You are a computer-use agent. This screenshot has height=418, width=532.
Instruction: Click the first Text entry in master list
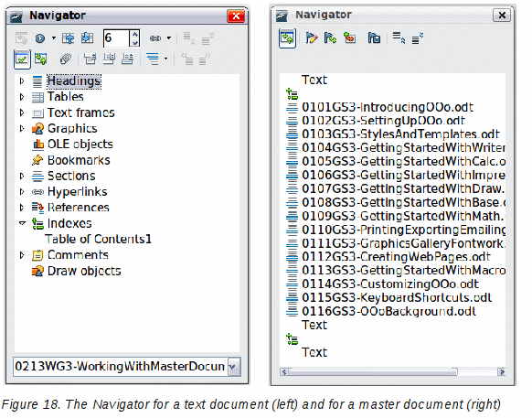click(x=314, y=80)
